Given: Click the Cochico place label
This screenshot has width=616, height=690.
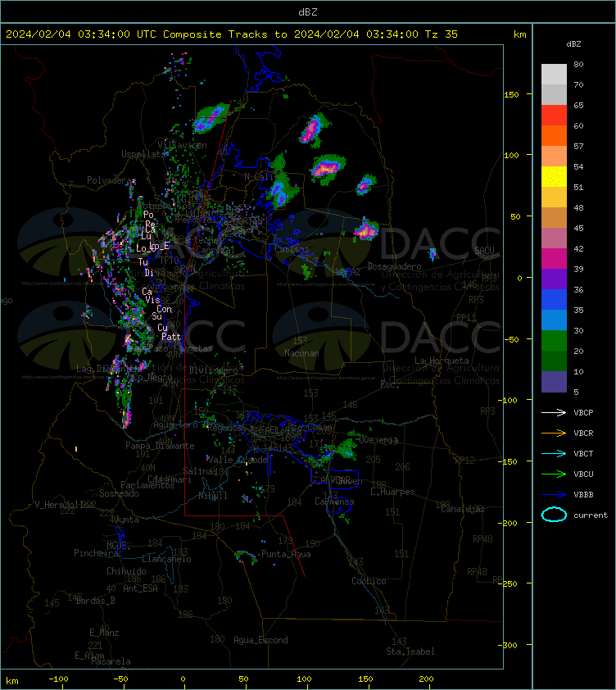Looking at the screenshot, I should click(x=369, y=581).
